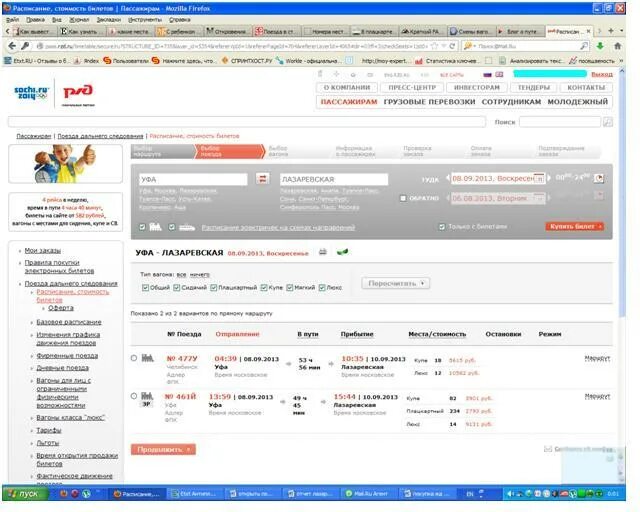Open Мои заказы link
640x512 pixels.
tap(43, 250)
